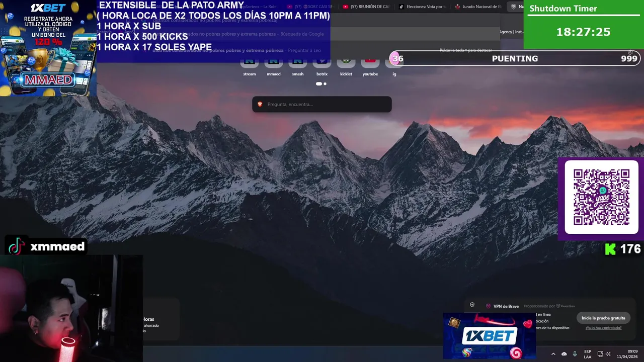Click the Pregunta, encuentra search field
The height and width of the screenshot is (362, 644).
[x=322, y=104]
